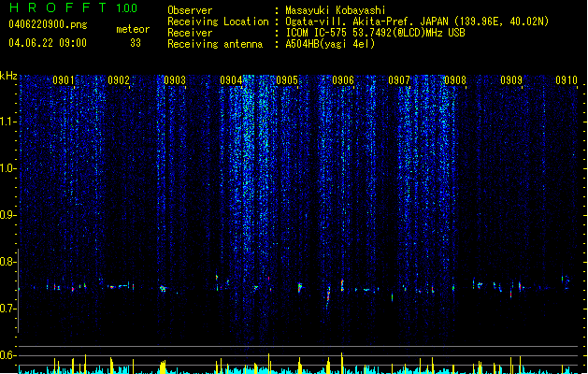588x374 pixels.
Task: Click the version number 1.0.0
Action: [x=126, y=8]
